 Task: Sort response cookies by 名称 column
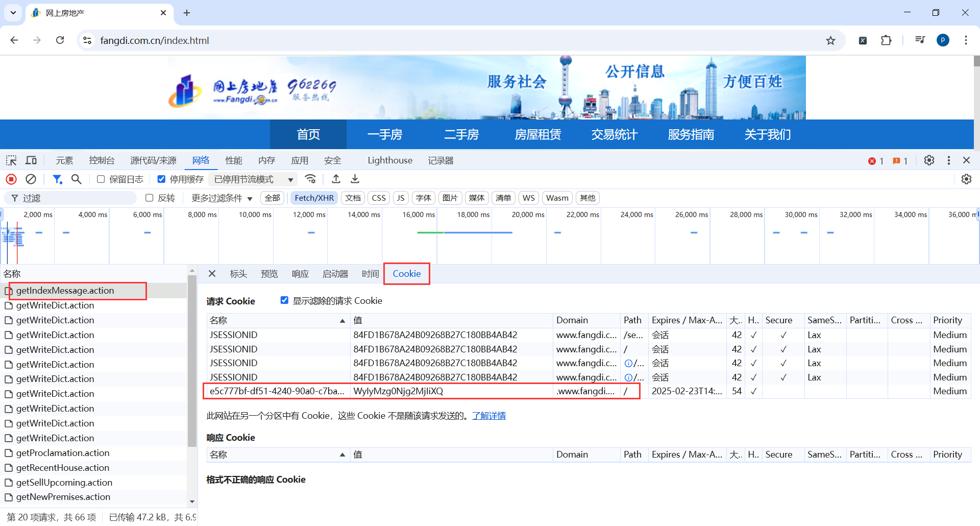(x=279, y=455)
